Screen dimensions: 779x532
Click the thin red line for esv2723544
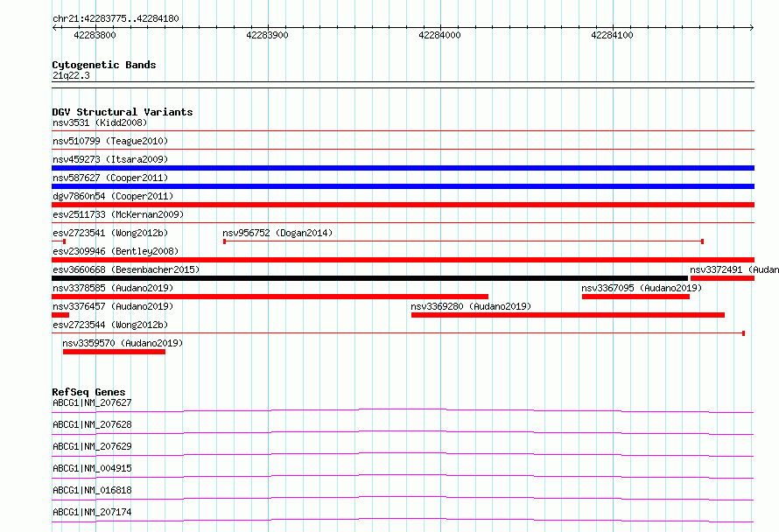[398, 333]
